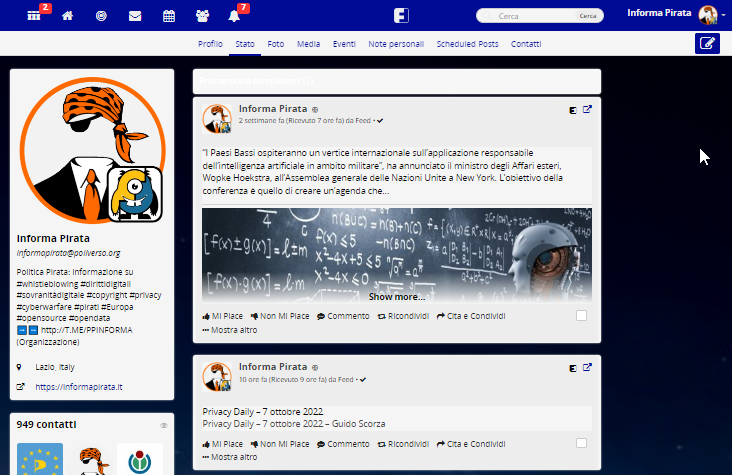
Task: Open the orange bandana pirate contact thumbnail
Action: pos(90,459)
